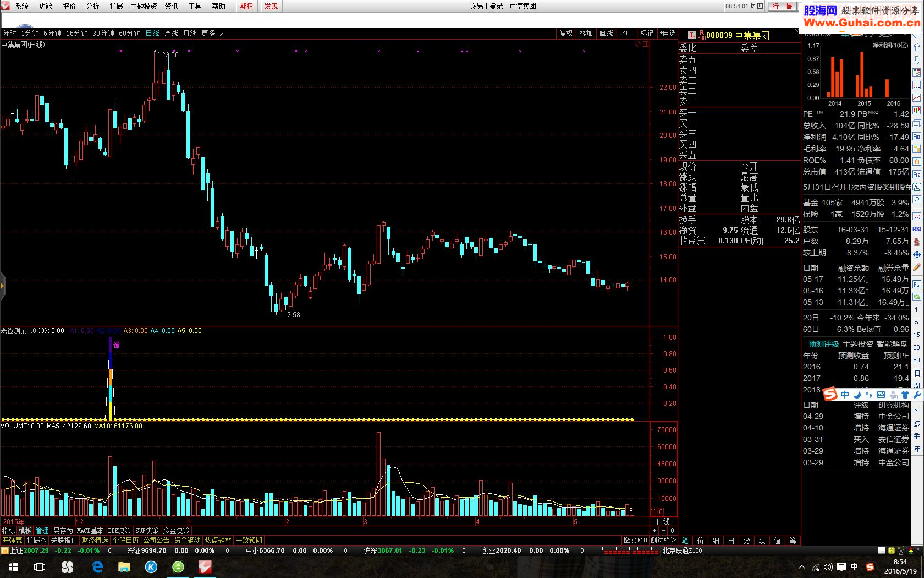Image resolution: width=924 pixels, height=578 pixels.
Task: Toggle the 期权 options button in menu bar
Action: (x=247, y=6)
